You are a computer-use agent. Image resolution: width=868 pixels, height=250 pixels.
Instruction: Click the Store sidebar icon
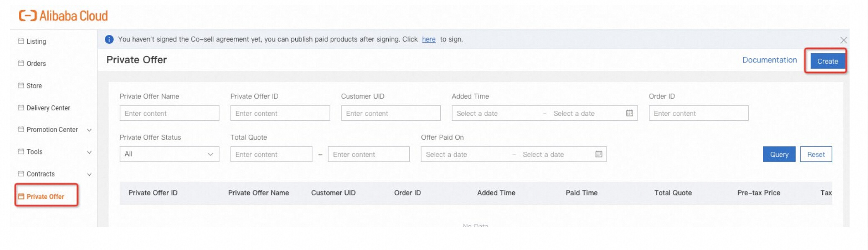(21, 86)
